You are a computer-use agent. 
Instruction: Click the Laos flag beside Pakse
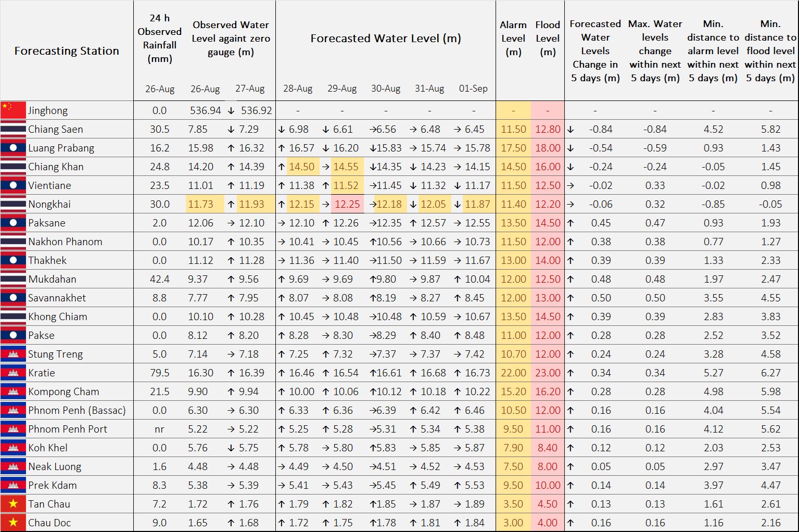pyautogui.click(x=13, y=335)
